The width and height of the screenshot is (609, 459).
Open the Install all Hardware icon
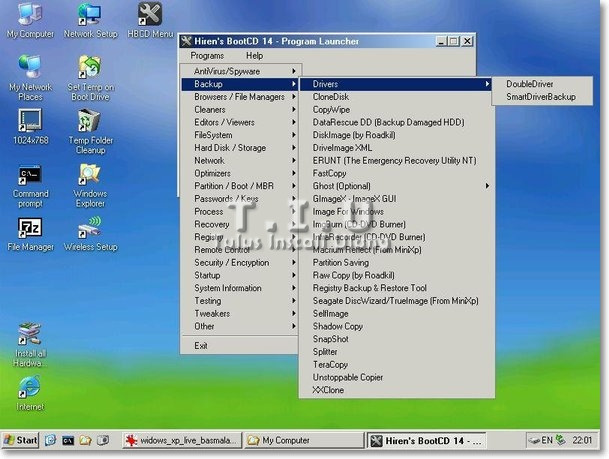[x=30, y=344]
